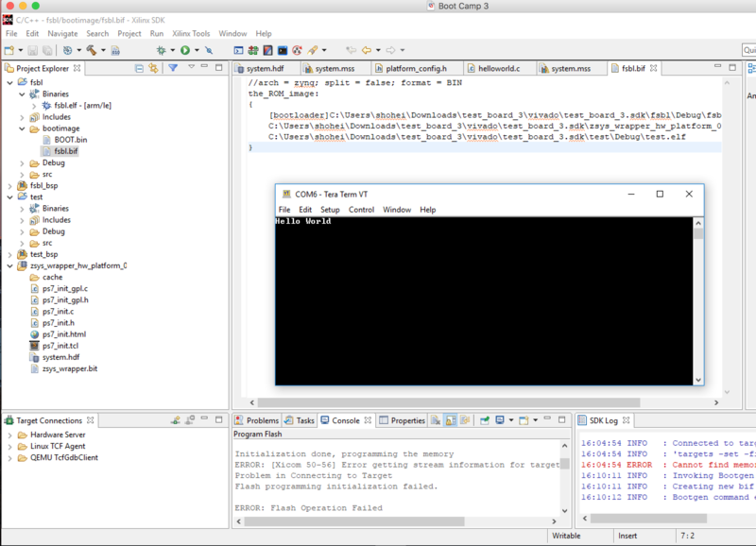756x546 pixels.
Task: Expand Hardware Server in Target Connections
Action: click(10, 435)
